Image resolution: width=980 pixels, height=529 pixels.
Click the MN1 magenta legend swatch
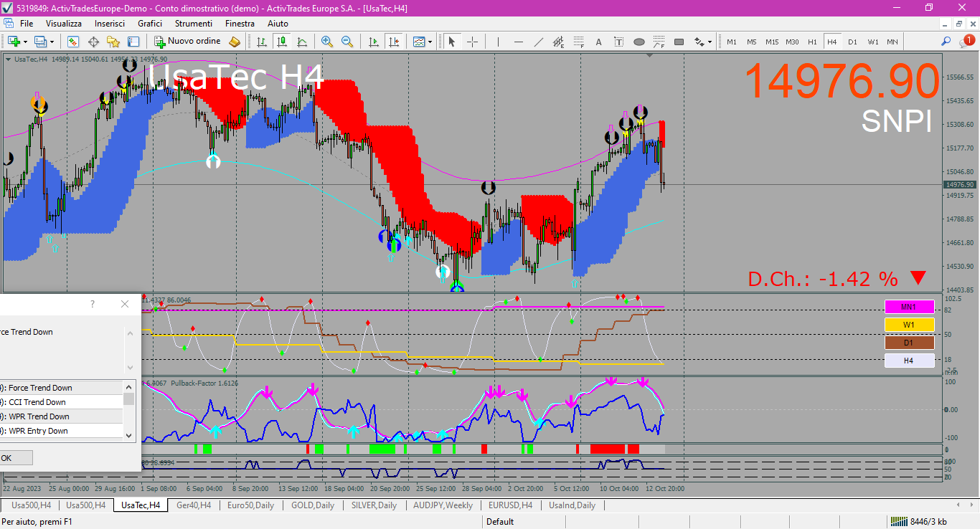(x=909, y=307)
